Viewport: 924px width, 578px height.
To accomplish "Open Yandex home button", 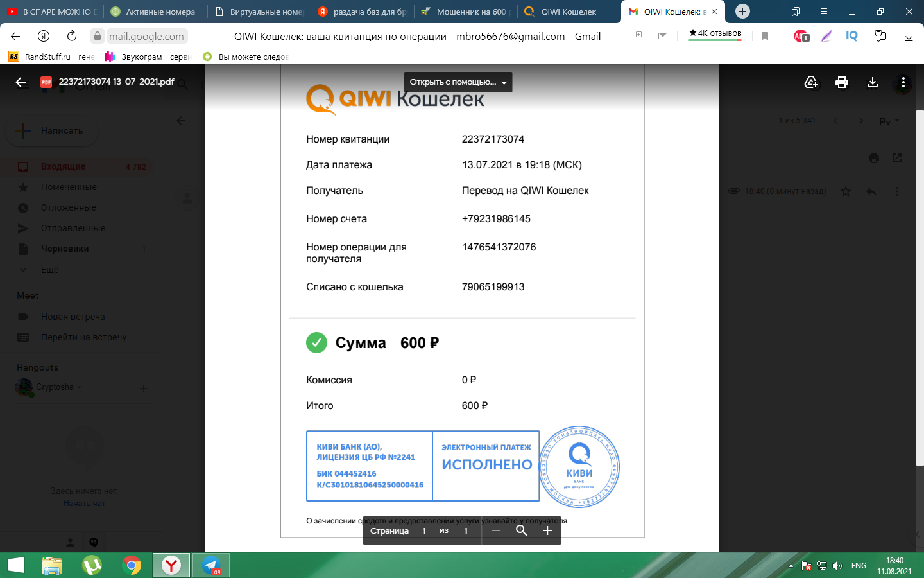I will pos(44,36).
